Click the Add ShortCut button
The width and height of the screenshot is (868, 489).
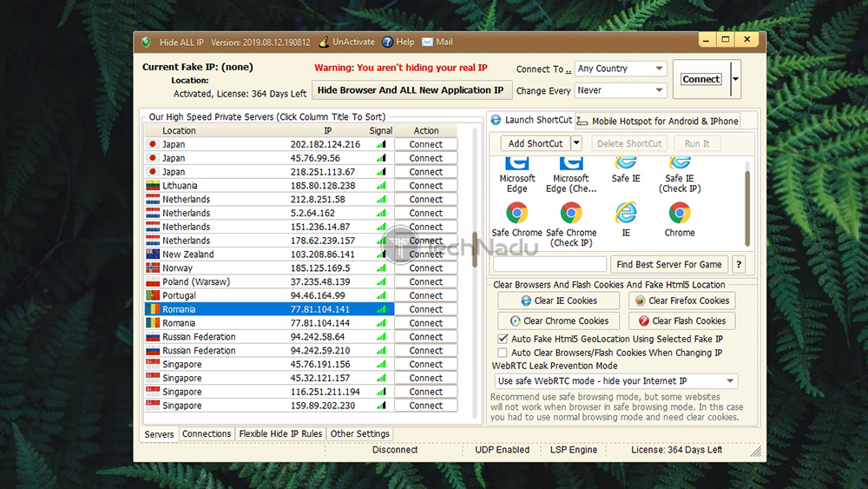coord(536,143)
